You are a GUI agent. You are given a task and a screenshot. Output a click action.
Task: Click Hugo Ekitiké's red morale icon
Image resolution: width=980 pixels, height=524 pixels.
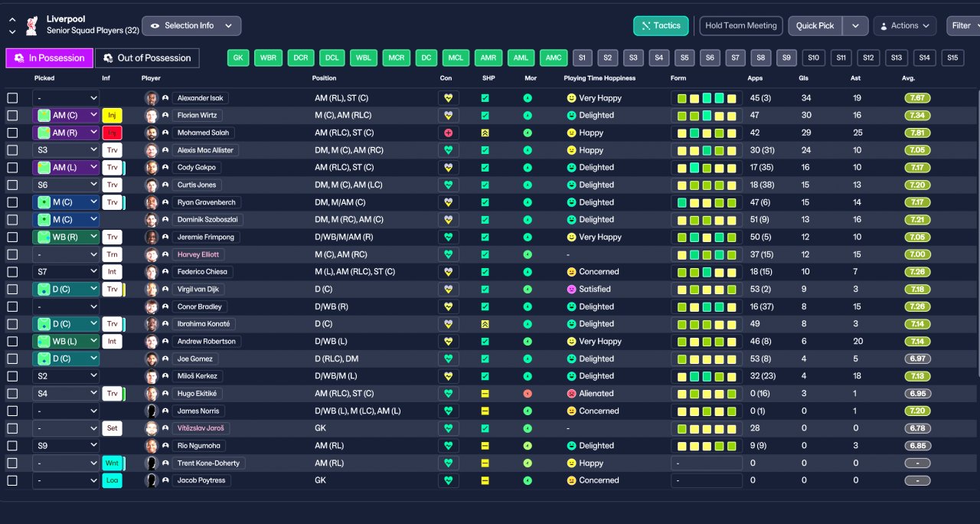(x=528, y=394)
